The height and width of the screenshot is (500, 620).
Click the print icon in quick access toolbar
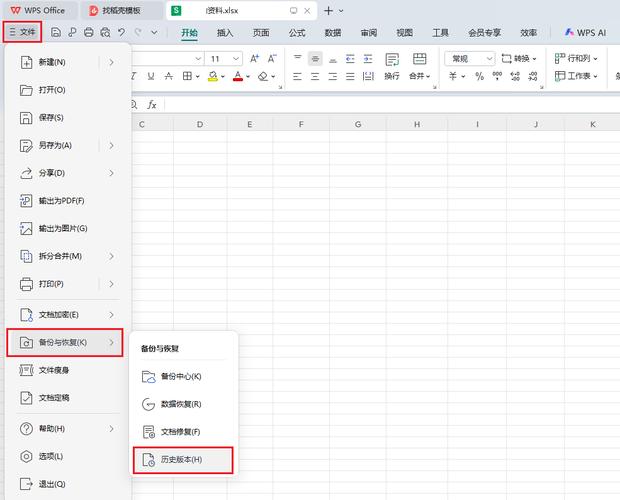pyautogui.click(x=89, y=32)
